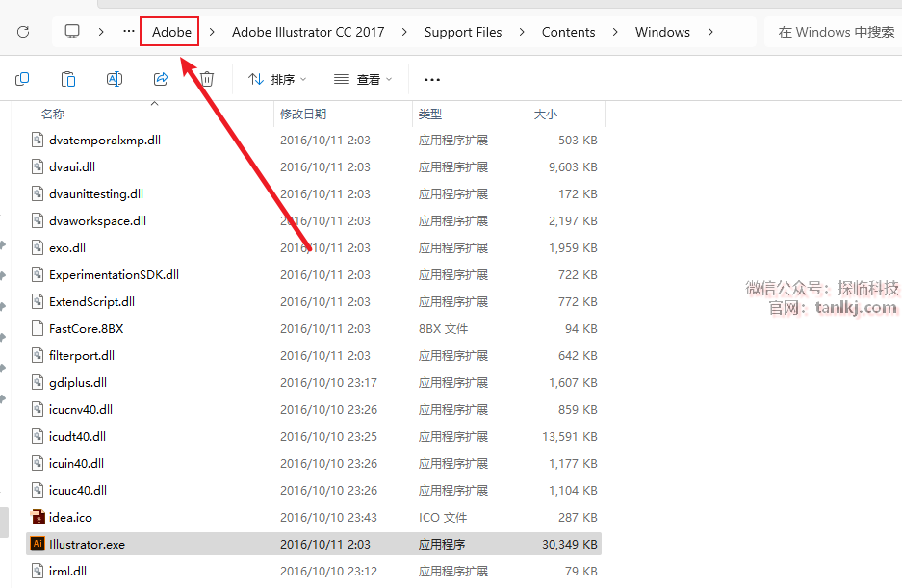Click the Paste clipboard icon in toolbar

68,79
